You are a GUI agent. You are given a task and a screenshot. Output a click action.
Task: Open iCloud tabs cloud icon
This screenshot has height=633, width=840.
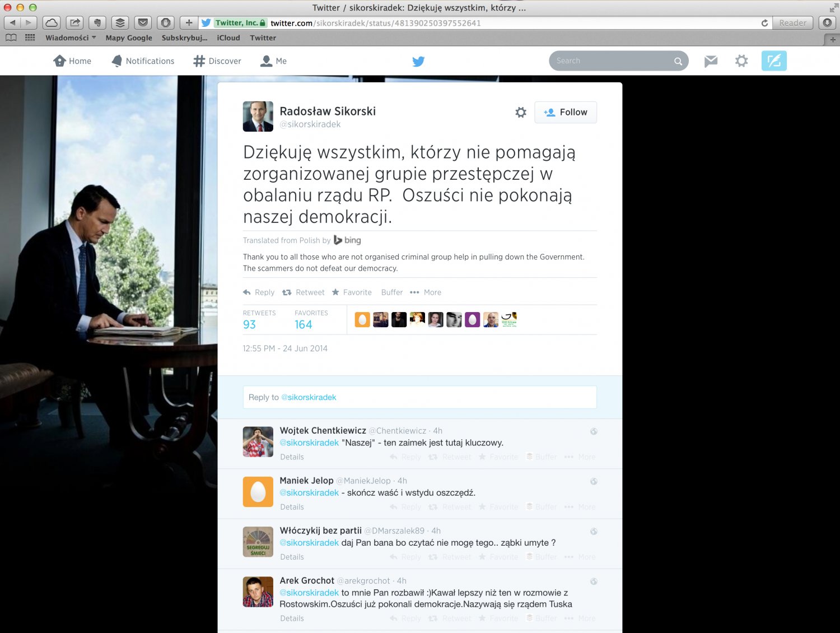[52, 23]
